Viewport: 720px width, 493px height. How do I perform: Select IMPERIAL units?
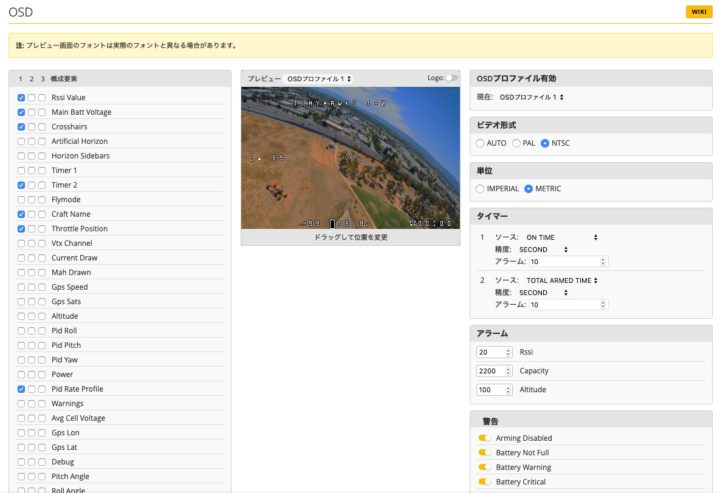tap(481, 189)
